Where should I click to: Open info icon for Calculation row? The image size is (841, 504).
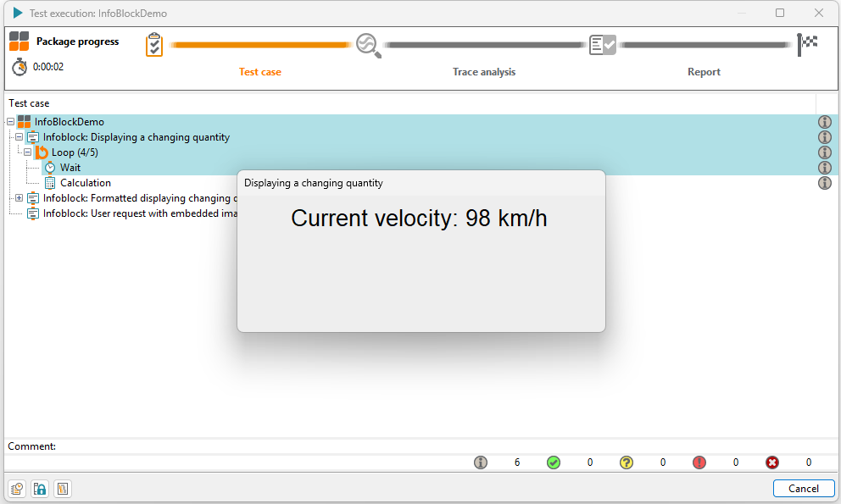coord(824,183)
